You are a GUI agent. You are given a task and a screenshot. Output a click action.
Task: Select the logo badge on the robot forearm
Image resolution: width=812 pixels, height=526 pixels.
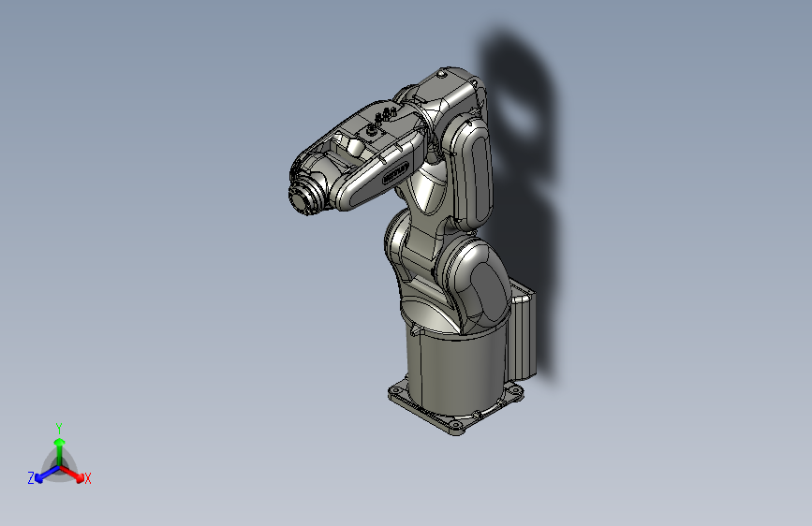tap(395, 172)
